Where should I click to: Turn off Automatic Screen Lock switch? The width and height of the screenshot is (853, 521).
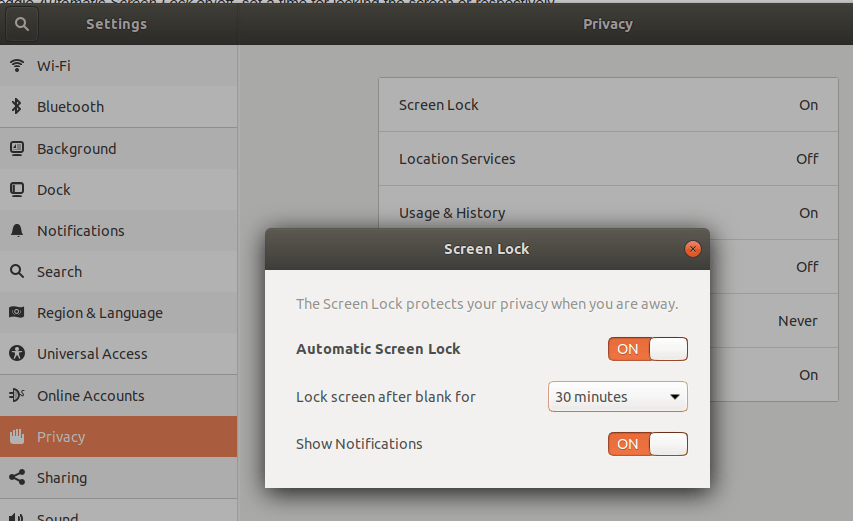coord(647,349)
